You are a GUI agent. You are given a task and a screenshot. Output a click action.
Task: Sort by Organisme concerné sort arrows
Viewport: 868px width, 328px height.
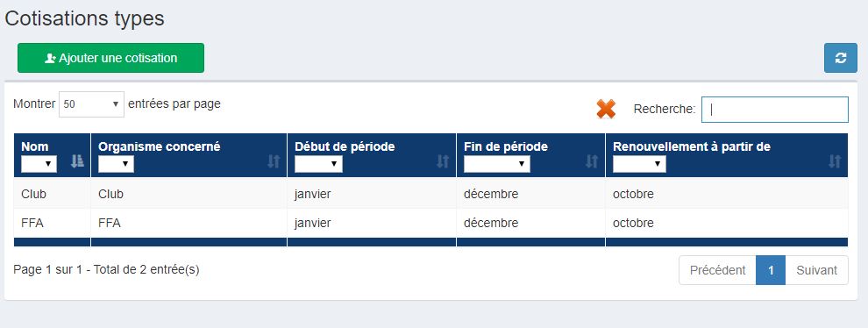click(274, 161)
